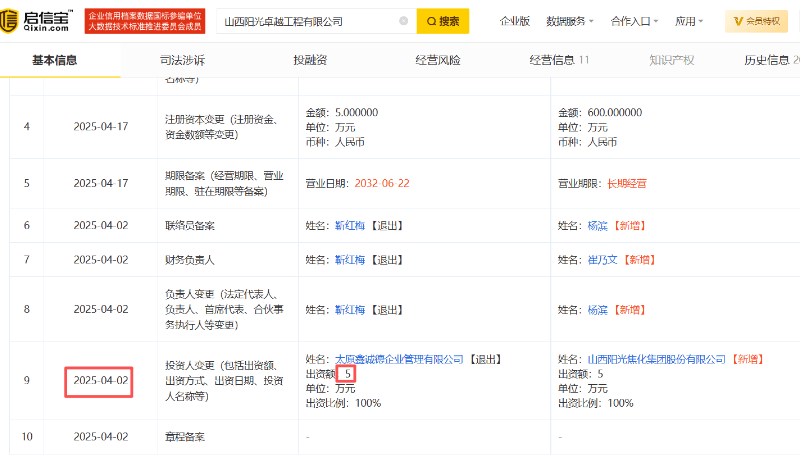
Task: Click the 会员特权 VIP badge
Action: 765,21
